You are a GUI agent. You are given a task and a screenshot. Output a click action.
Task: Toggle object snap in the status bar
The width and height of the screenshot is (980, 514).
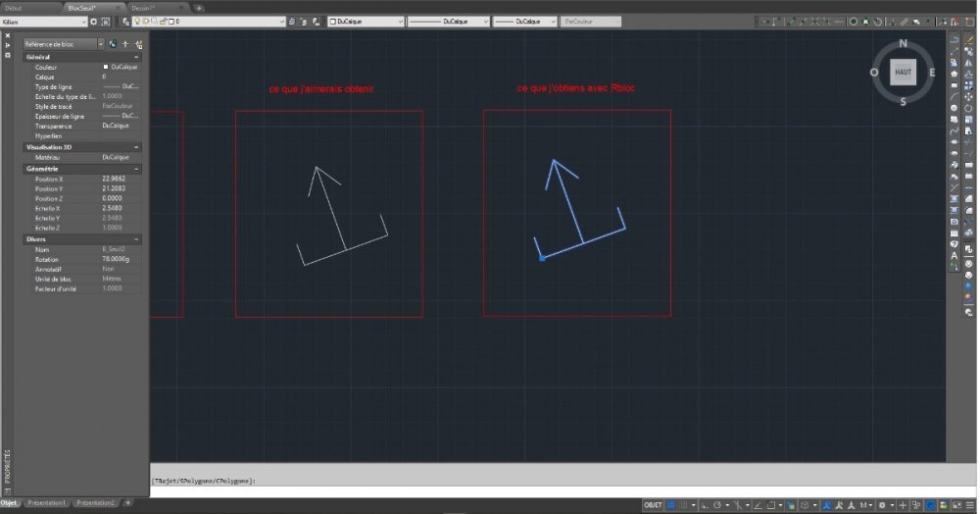771,505
